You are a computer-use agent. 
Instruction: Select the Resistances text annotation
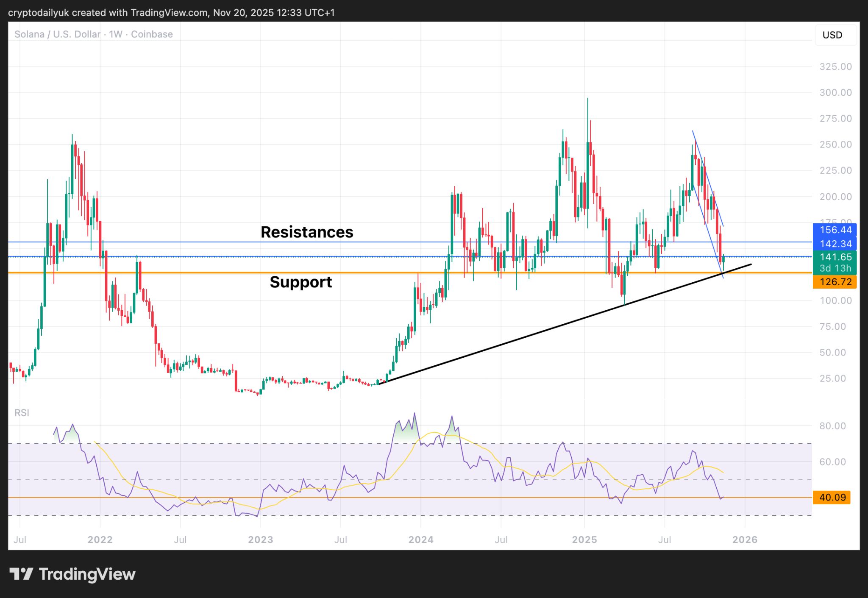click(x=306, y=232)
